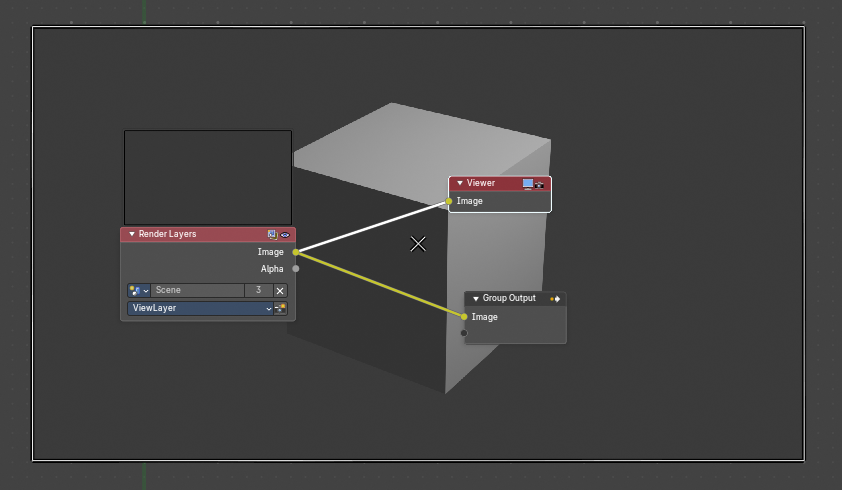The image size is (842, 490).
Task: Click the Group Output header arrow icon
Action: 555,299
